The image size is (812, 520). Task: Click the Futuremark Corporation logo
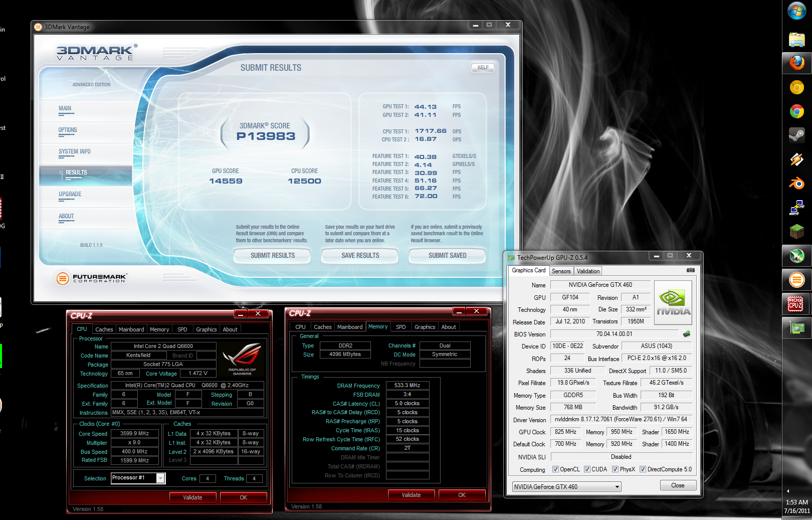pyautogui.click(x=92, y=278)
